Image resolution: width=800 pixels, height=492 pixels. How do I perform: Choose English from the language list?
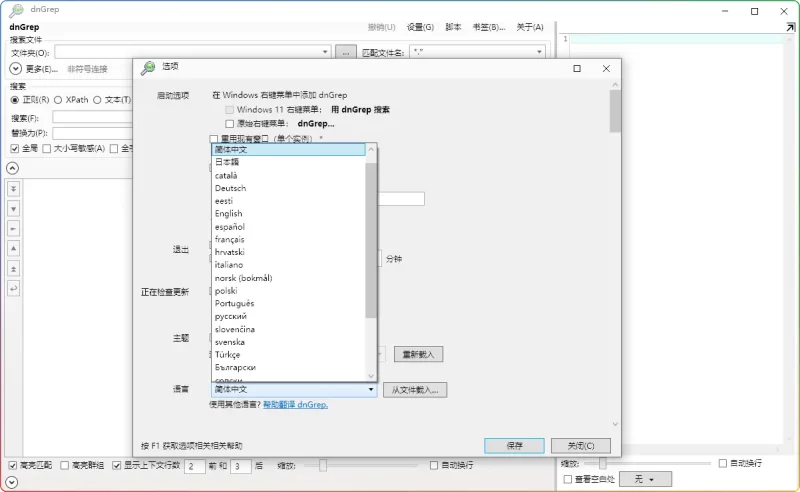click(x=288, y=213)
